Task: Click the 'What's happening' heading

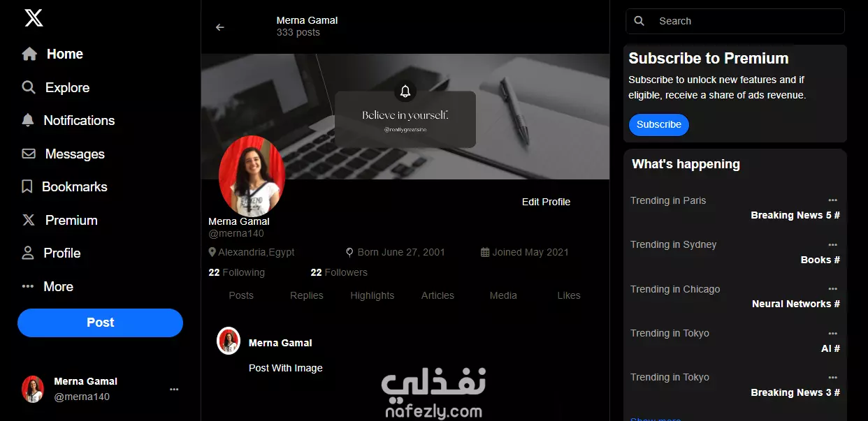Action: (686, 164)
